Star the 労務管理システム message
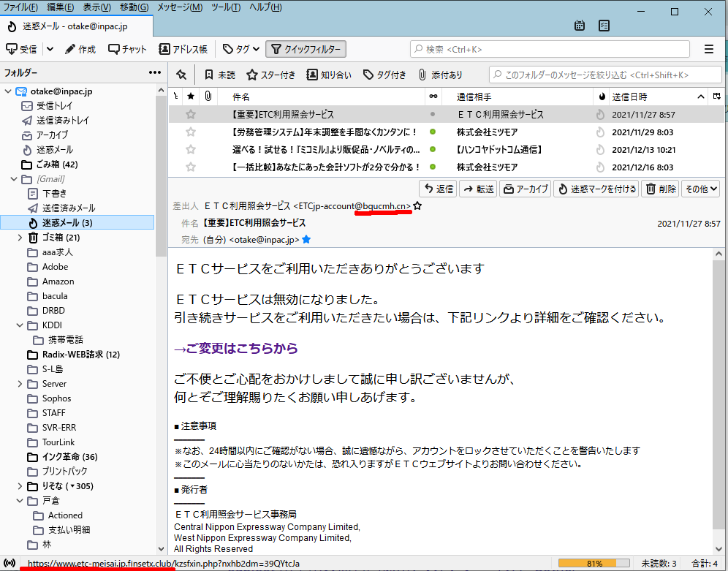The image size is (728, 571). pyautogui.click(x=191, y=132)
